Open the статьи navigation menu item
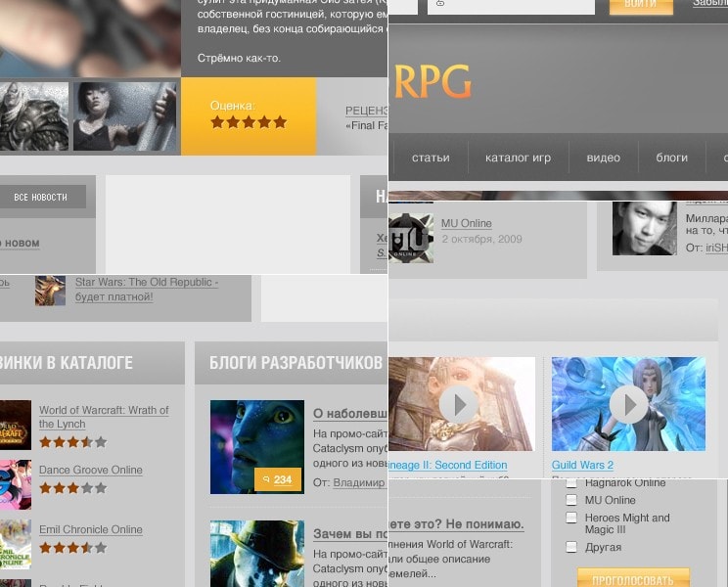The width and height of the screenshot is (728, 587). [x=431, y=158]
